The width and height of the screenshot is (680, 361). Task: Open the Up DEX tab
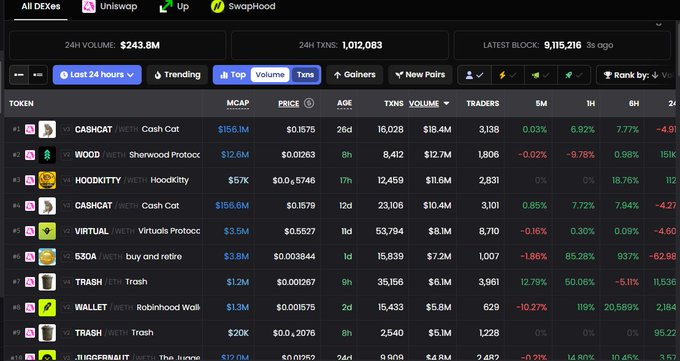[174, 7]
